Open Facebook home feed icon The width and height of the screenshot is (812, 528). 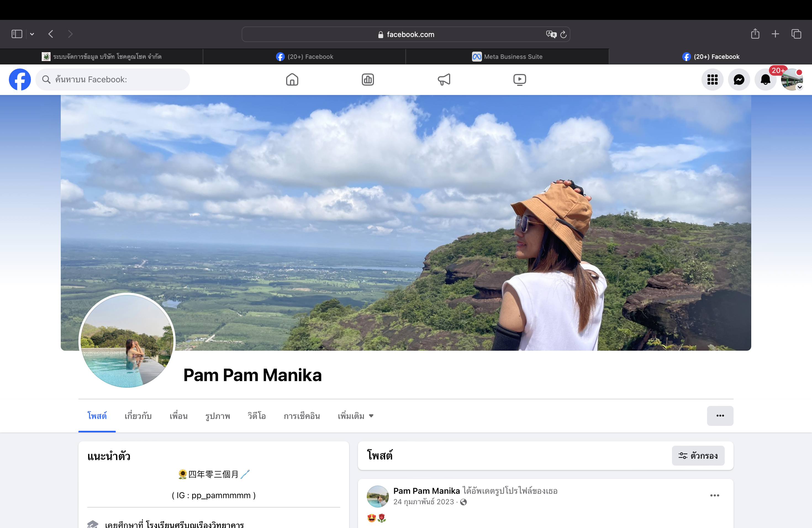pos(292,80)
